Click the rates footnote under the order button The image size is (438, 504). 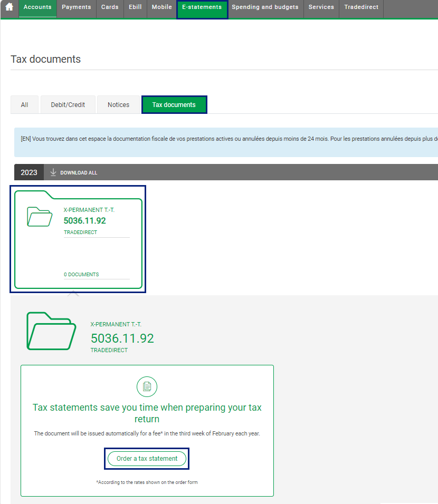(147, 482)
